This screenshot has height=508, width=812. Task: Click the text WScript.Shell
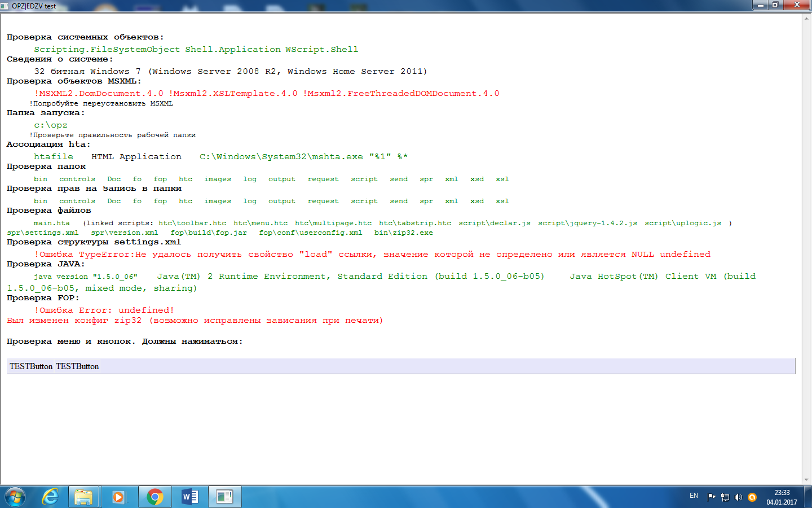[x=321, y=50]
